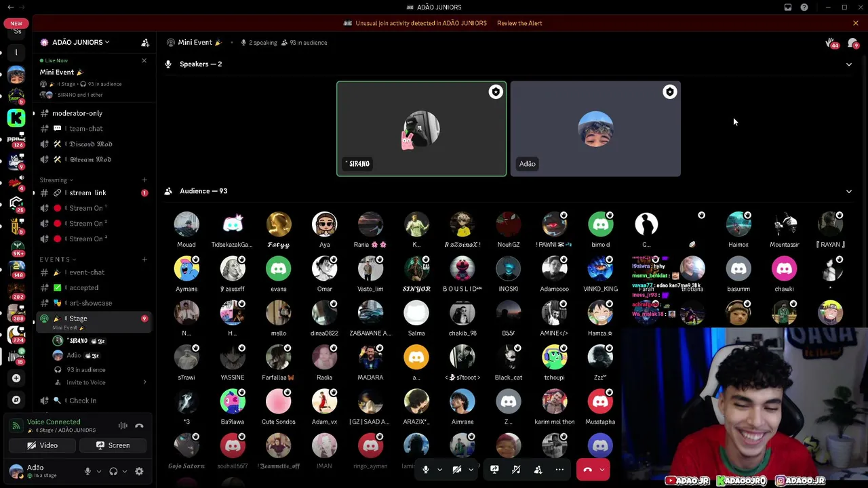Toggle deafen in the user panel
This screenshot has height=488, width=868.
tap(113, 472)
